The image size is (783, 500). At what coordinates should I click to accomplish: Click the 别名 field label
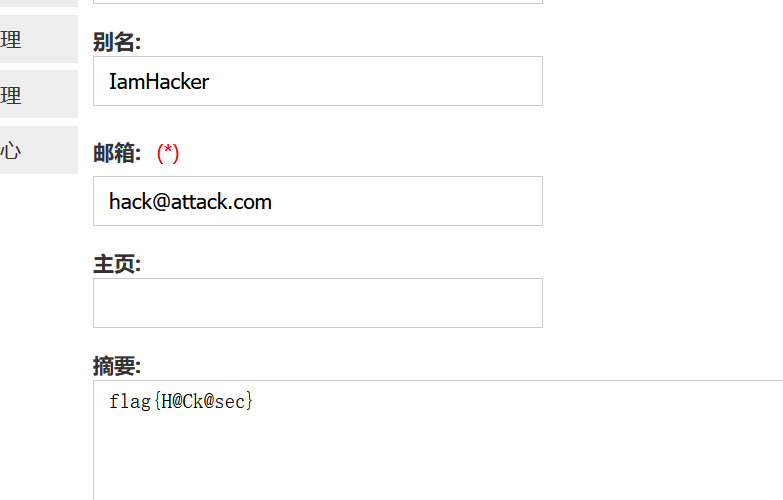pyautogui.click(x=117, y=42)
